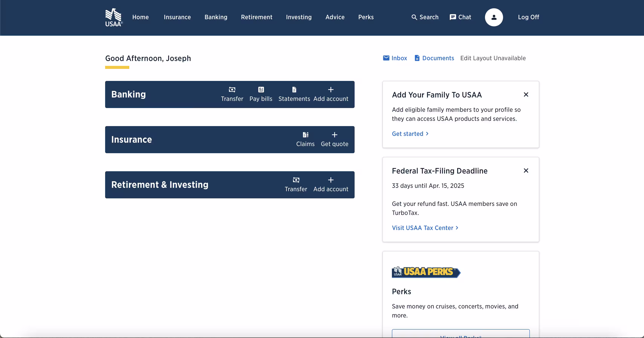The width and height of the screenshot is (644, 338).
Task: Open Banking menu in top navigation
Action: coord(216,17)
